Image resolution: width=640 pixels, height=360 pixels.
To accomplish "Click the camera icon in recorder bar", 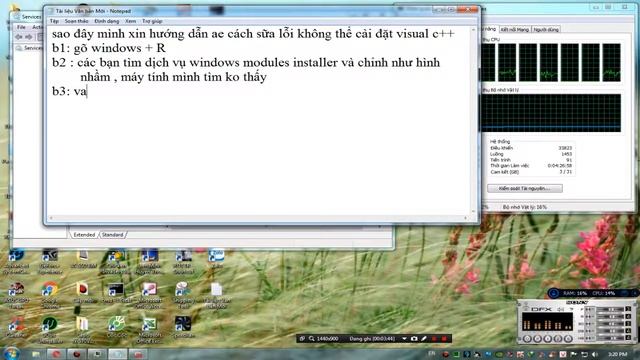I will click(x=414, y=338).
